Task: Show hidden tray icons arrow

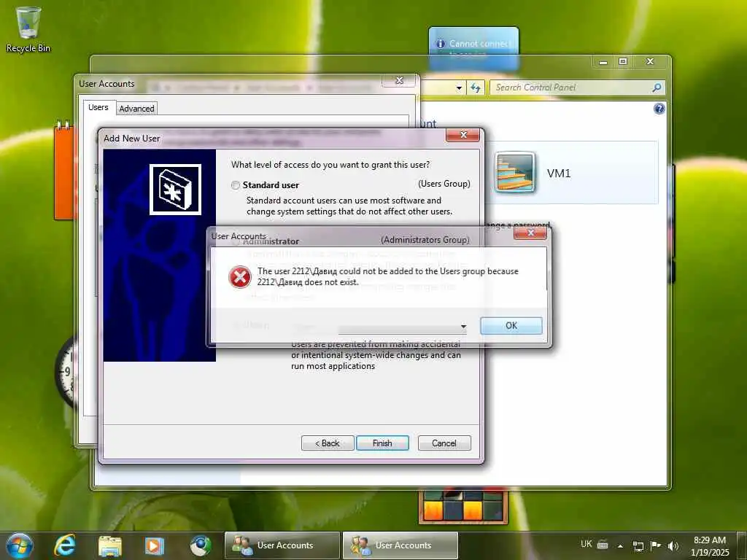Action: 620,545
